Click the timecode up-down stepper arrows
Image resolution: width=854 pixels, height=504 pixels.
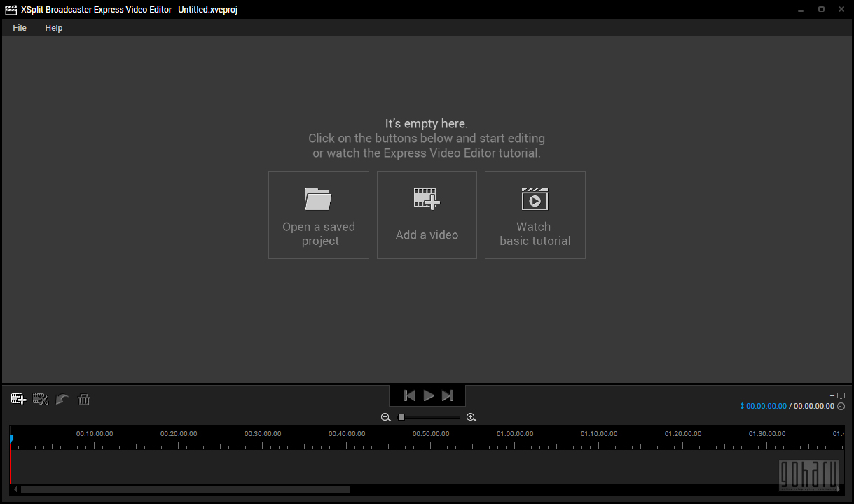(x=742, y=406)
